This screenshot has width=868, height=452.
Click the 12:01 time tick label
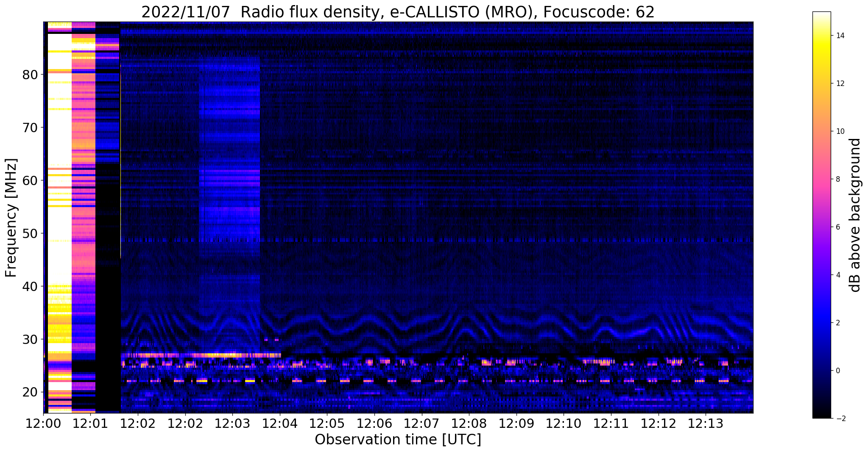(91, 424)
